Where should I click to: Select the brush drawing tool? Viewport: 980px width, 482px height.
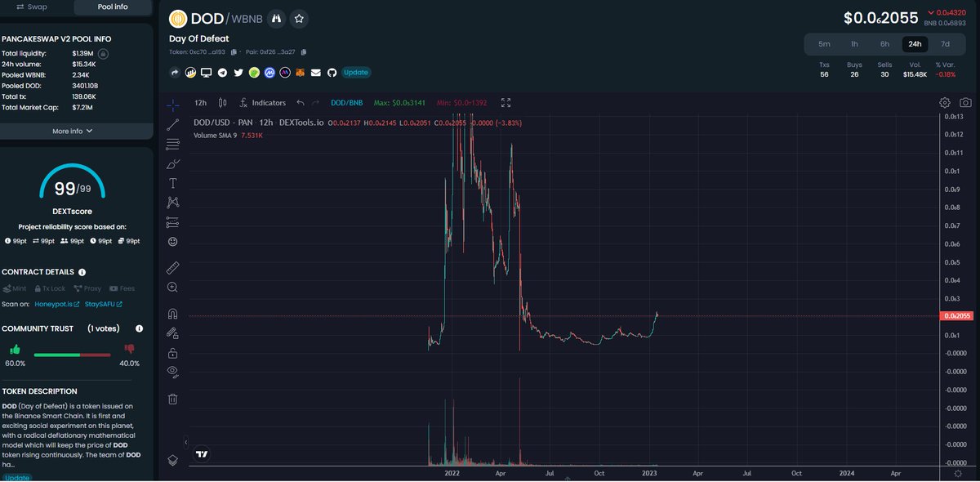(x=172, y=163)
